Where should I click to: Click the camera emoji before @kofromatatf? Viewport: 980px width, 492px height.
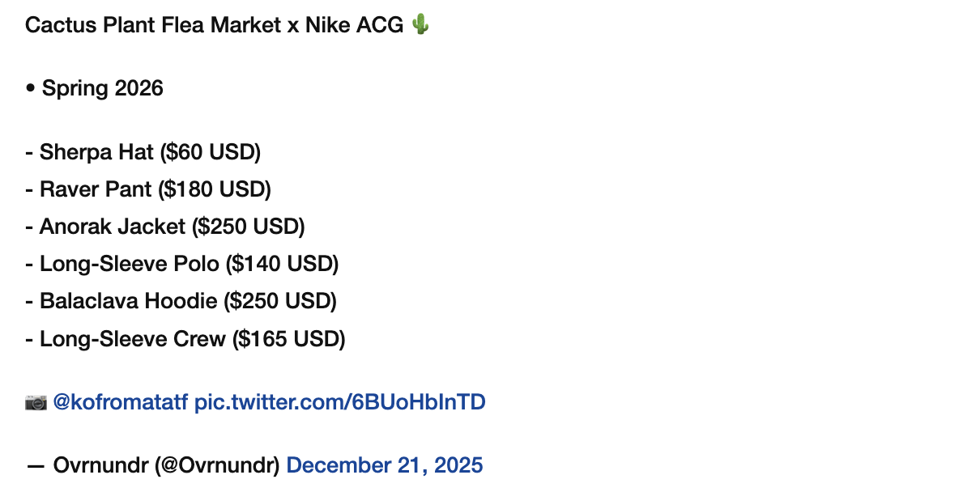coord(36,402)
